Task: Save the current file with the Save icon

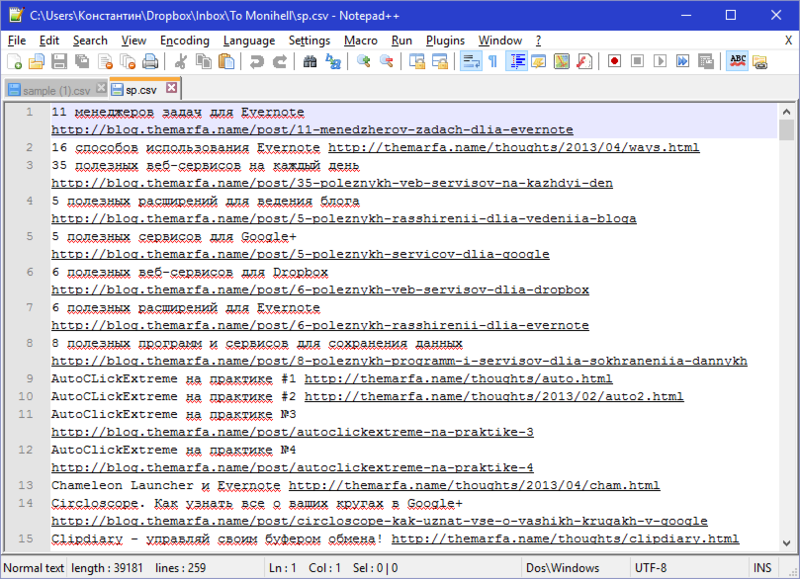Action: click(59, 62)
